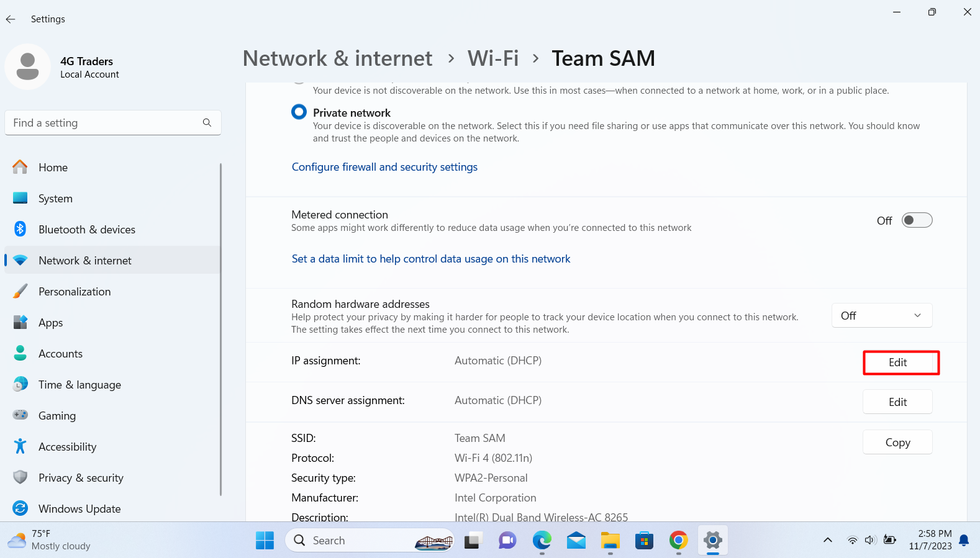Open the clock showing 2:58 PM
This screenshot has height=558, width=980.
(930, 540)
